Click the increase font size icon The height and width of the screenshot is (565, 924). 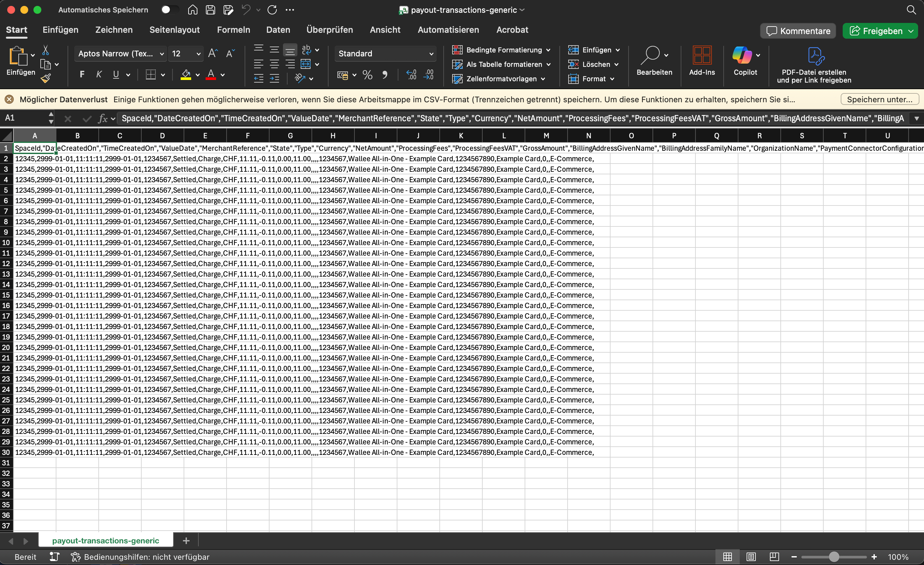[212, 53]
